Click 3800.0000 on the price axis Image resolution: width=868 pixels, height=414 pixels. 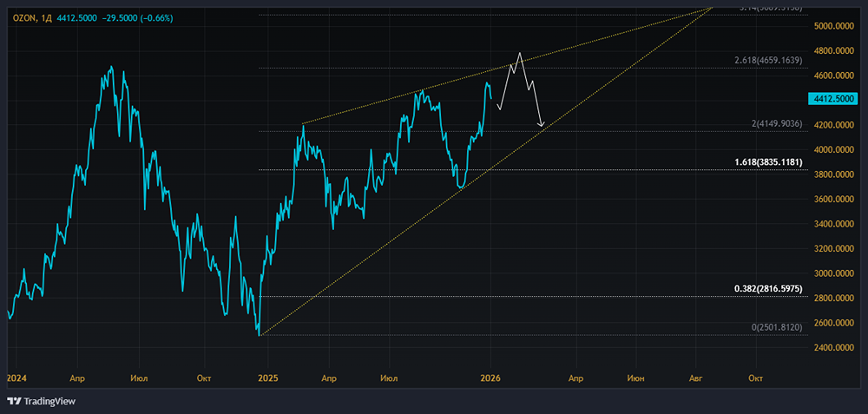833,174
